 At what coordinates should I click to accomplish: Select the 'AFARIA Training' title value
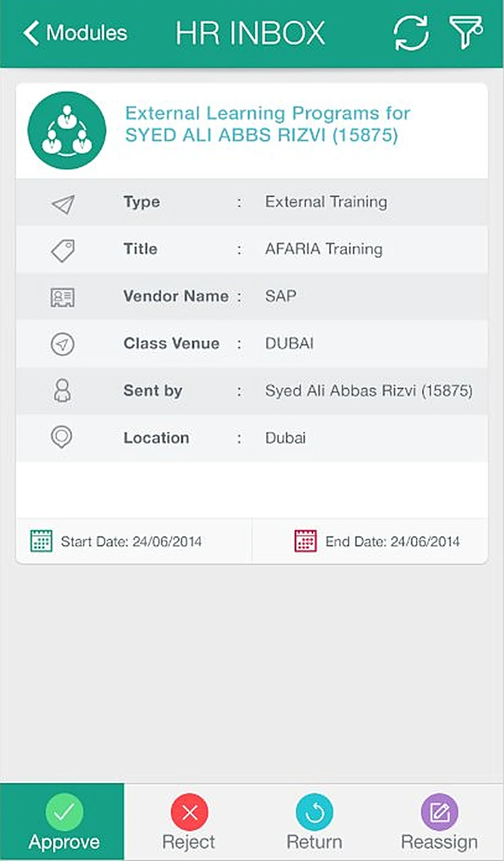point(324,249)
